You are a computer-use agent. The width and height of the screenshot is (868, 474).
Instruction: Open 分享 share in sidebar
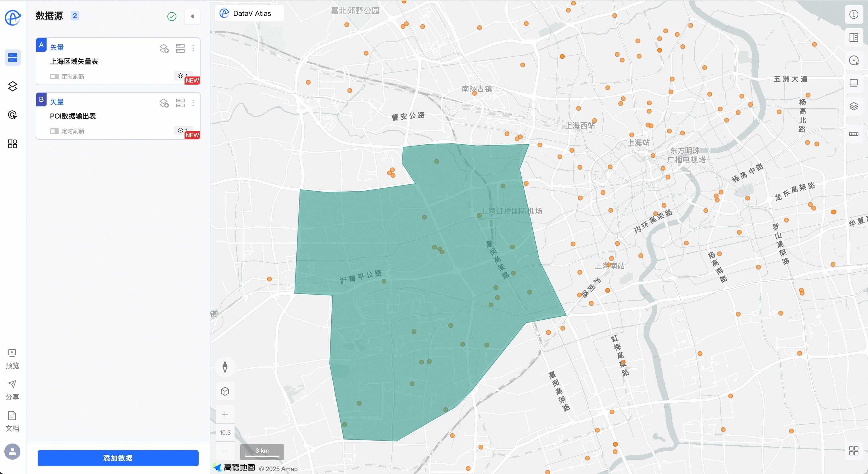(12, 390)
